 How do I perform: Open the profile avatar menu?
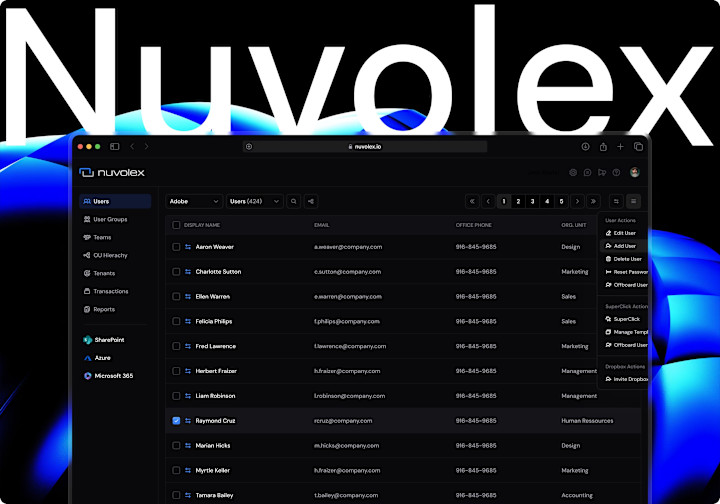click(635, 173)
